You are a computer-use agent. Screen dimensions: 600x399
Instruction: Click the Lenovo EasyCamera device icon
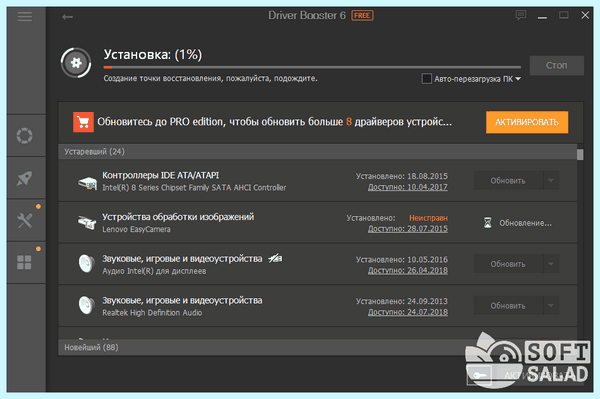pos(87,222)
